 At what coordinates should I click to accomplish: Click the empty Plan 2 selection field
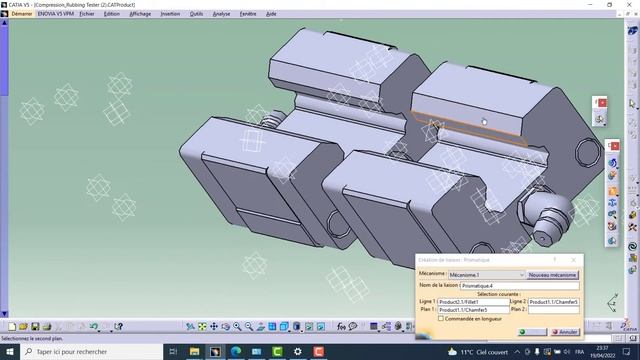553,310
